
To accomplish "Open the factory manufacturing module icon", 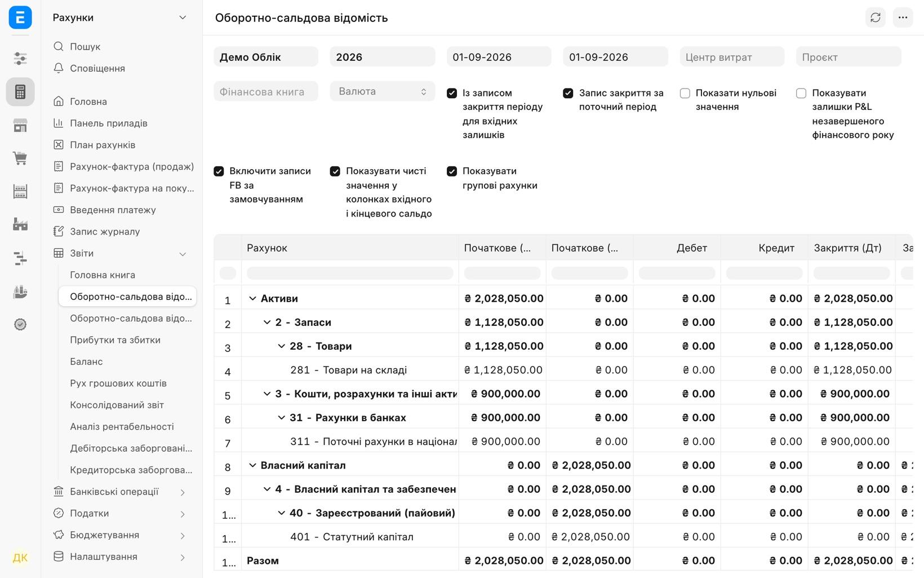I will [x=20, y=225].
